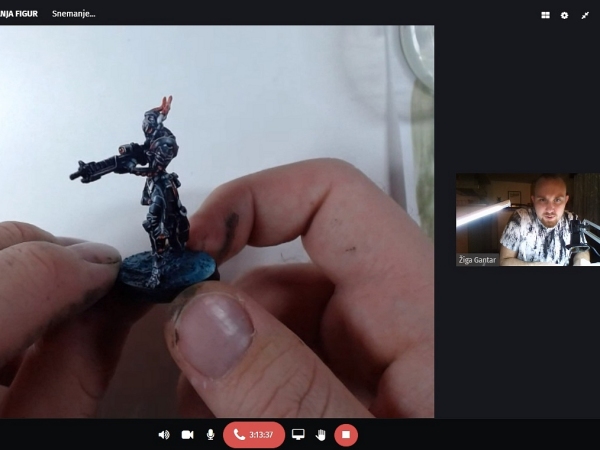This screenshot has height=450, width=600.
Task: Toggle the webcam camera off
Action: tap(187, 434)
